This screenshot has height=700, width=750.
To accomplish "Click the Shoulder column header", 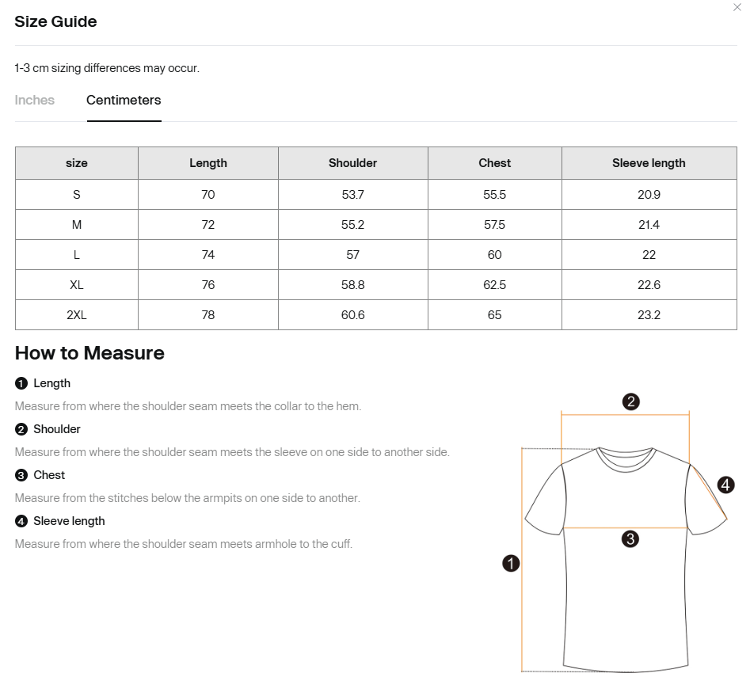I will [353, 163].
